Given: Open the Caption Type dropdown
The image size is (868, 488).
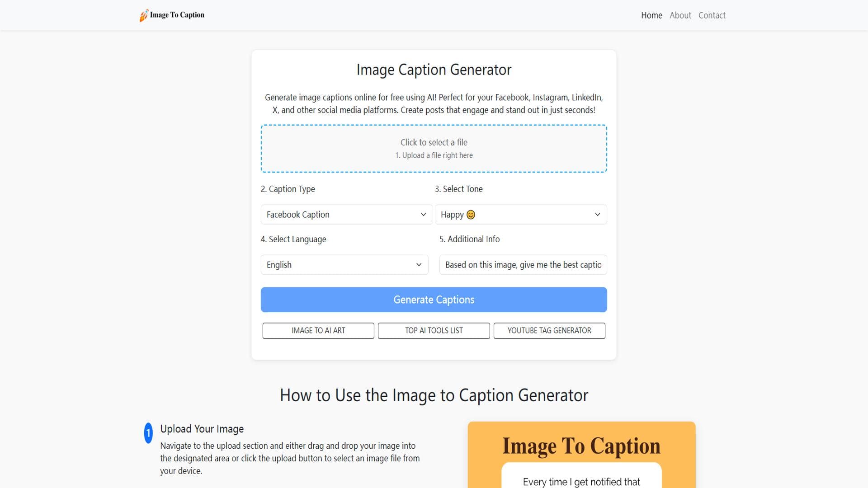Looking at the screenshot, I should click(x=346, y=215).
